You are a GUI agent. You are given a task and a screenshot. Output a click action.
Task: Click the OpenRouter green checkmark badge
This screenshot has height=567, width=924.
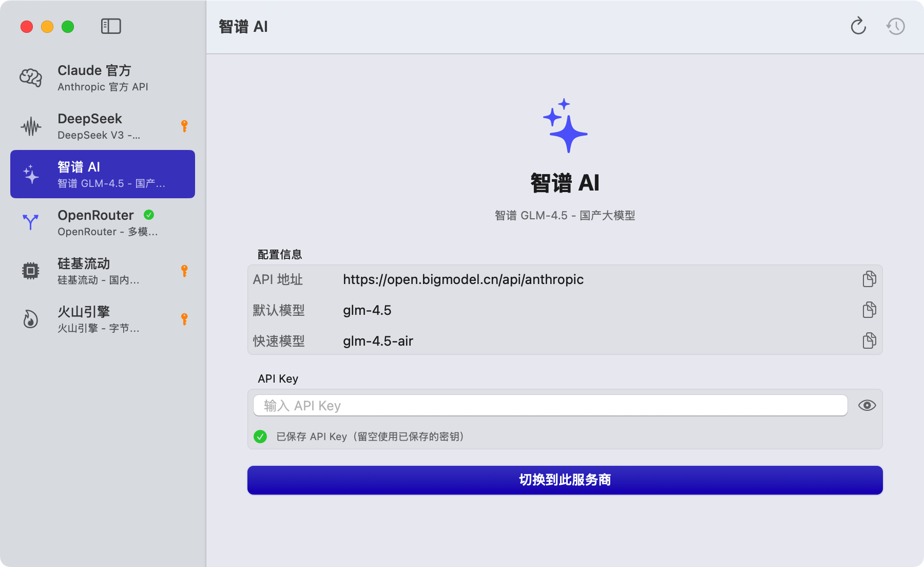coord(149,215)
